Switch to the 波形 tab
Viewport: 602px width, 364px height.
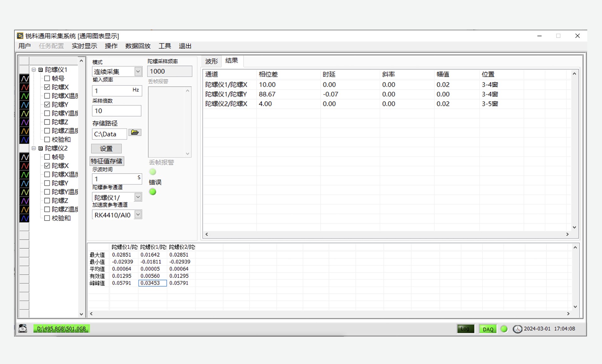(211, 61)
